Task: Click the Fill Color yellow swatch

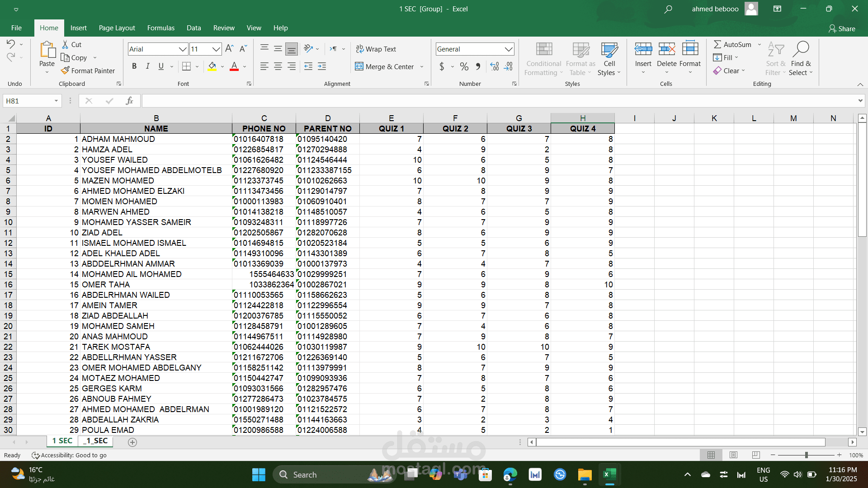Action: point(212,67)
